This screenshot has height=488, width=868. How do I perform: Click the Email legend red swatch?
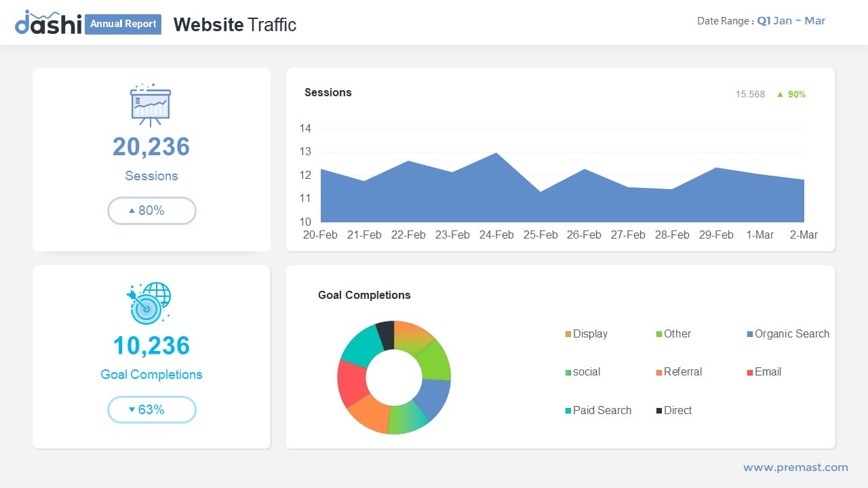[x=750, y=372]
